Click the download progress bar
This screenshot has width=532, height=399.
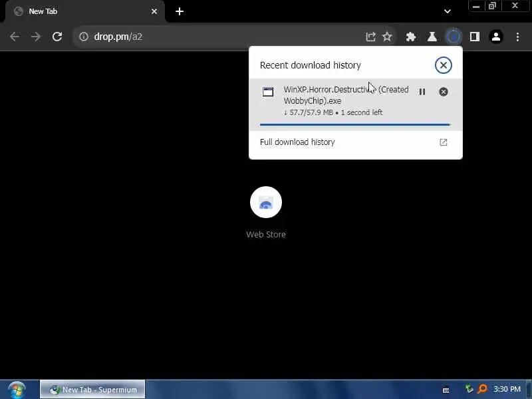(x=355, y=125)
